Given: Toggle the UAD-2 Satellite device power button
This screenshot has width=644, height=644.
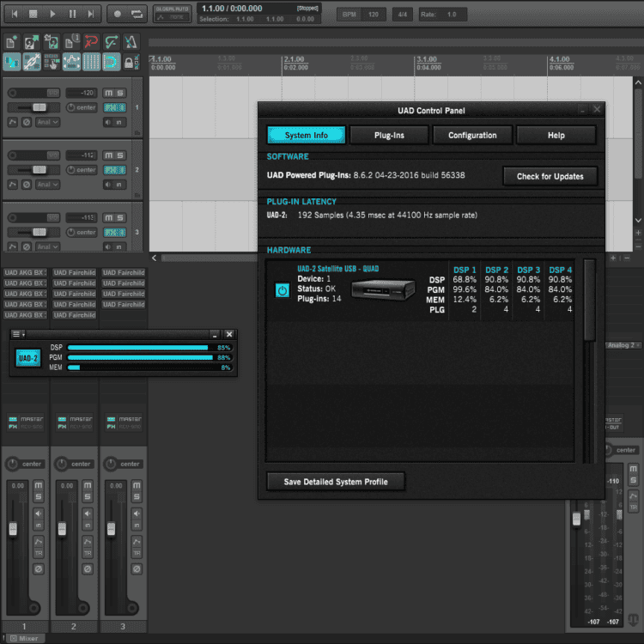Looking at the screenshot, I should [283, 290].
